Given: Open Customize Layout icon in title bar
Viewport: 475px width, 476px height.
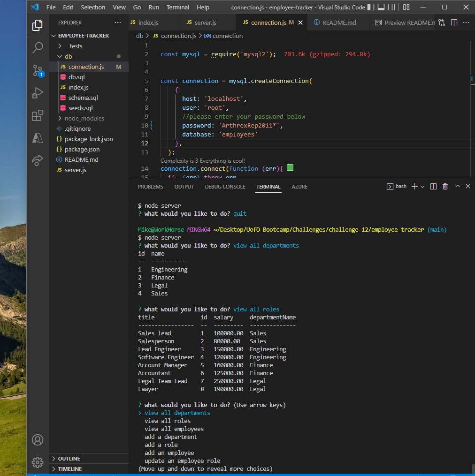Looking at the screenshot, I should 406,8.
